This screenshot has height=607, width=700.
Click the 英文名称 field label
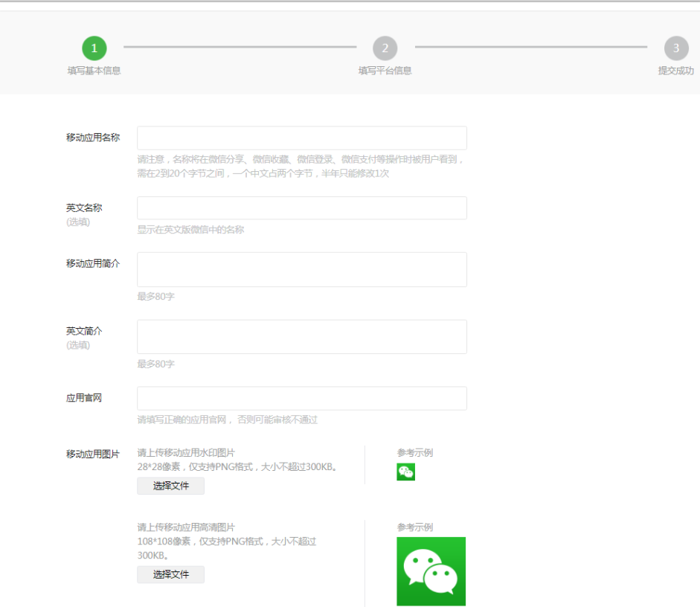tap(84, 208)
